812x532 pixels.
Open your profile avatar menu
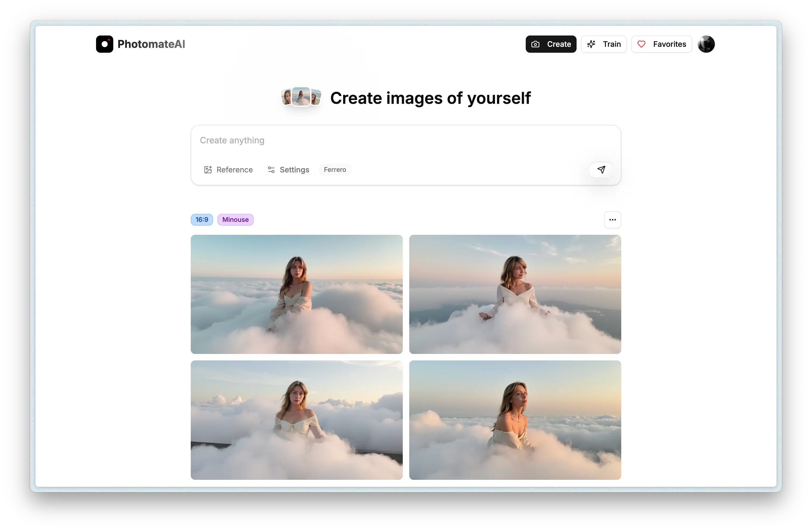tap(706, 44)
